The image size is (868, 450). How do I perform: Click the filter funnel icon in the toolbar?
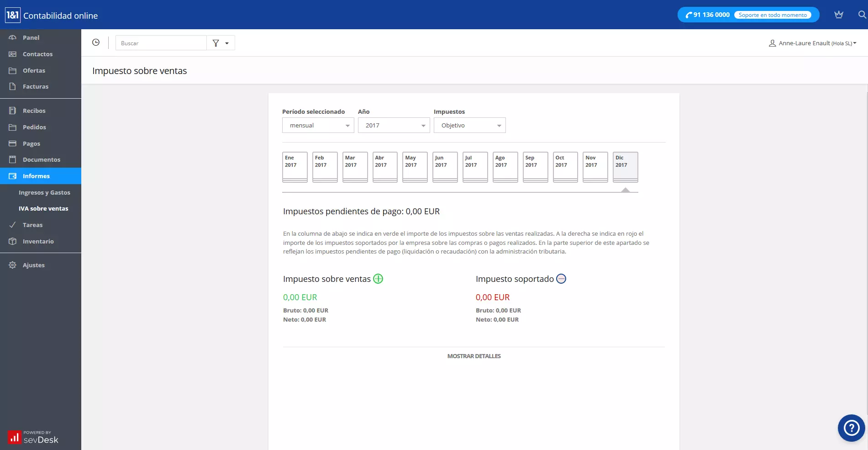215,42
